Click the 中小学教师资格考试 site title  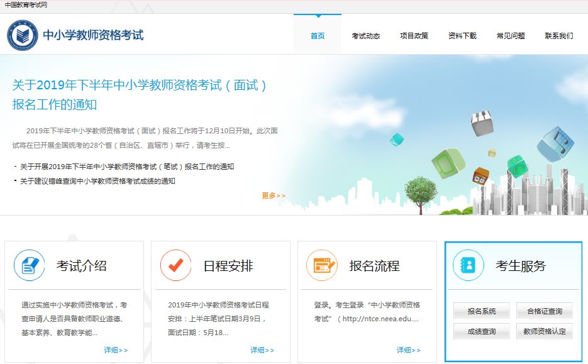[93, 35]
